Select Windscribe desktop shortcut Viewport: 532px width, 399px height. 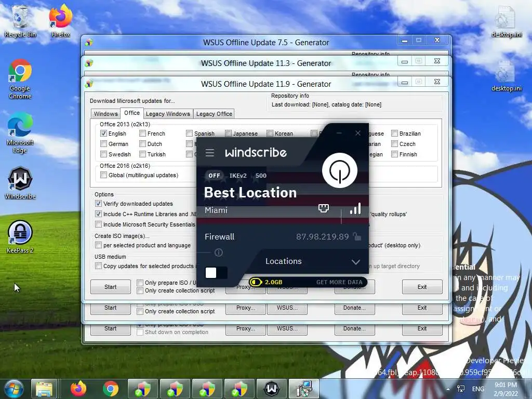[20, 183]
